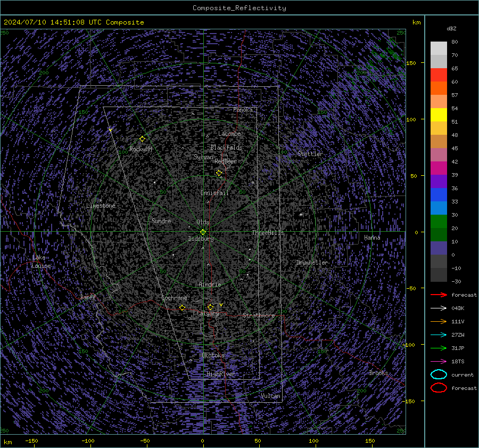Click the Didsbury label
The width and height of the screenshot is (479, 448).
201,239
